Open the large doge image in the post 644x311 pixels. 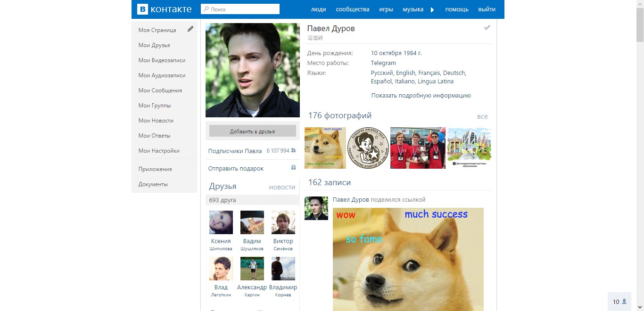[408, 259]
